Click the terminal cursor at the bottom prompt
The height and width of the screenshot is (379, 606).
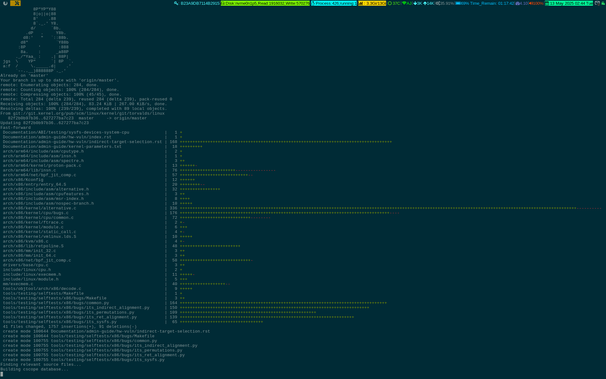point(2,374)
